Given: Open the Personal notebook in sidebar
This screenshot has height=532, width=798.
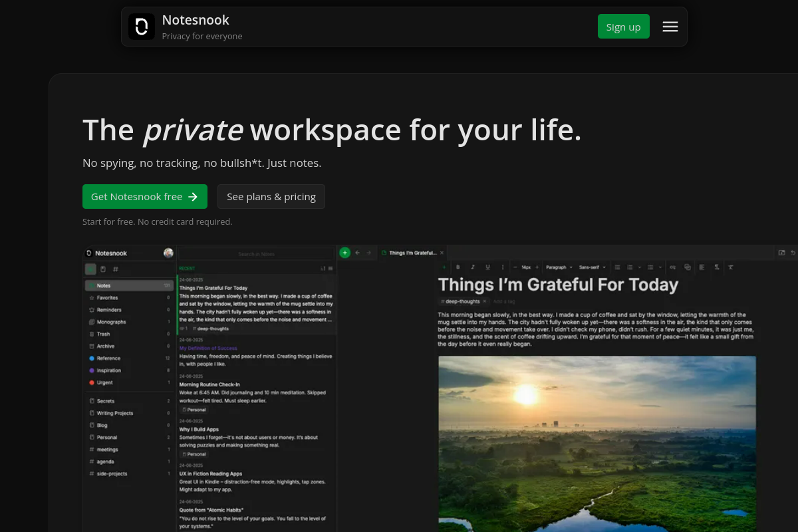Looking at the screenshot, I should click(x=129, y=438).
